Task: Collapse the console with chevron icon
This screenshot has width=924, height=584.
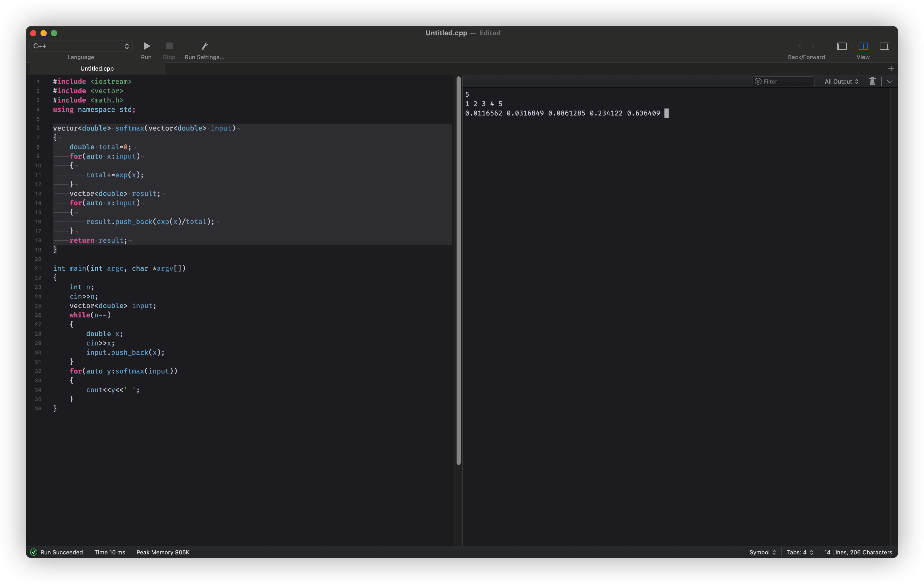Action: 889,81
